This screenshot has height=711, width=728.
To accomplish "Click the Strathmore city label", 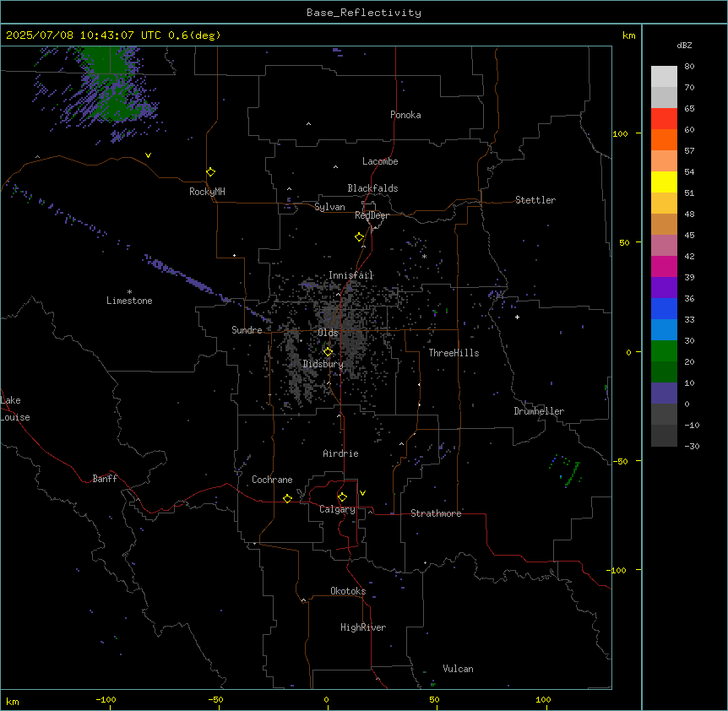I will (x=436, y=513).
